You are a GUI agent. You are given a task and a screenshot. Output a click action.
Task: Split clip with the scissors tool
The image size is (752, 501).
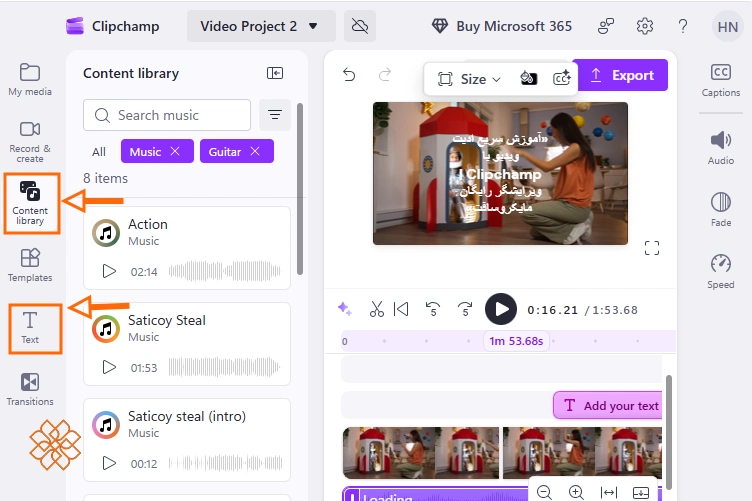point(377,309)
